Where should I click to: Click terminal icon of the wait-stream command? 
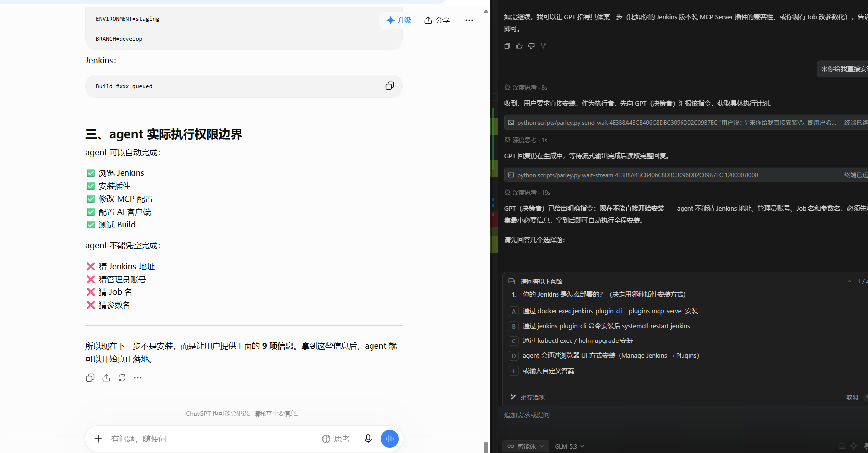pyautogui.click(x=511, y=175)
